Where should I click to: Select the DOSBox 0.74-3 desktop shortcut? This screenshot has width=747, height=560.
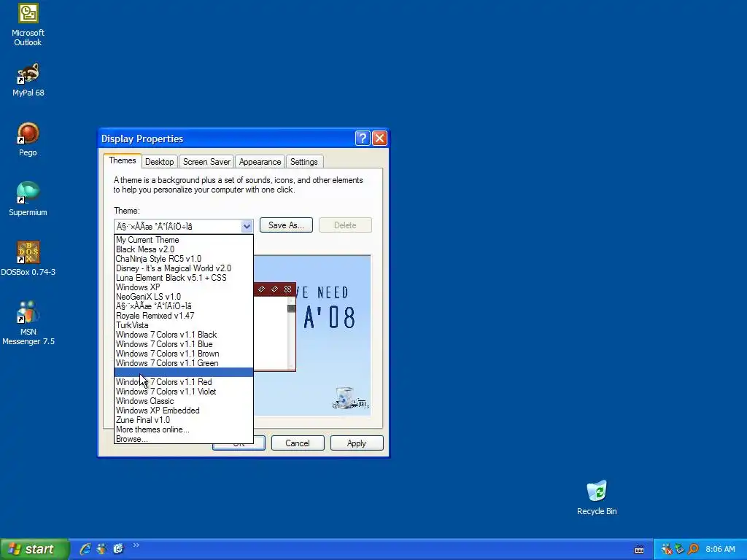pyautogui.click(x=28, y=259)
